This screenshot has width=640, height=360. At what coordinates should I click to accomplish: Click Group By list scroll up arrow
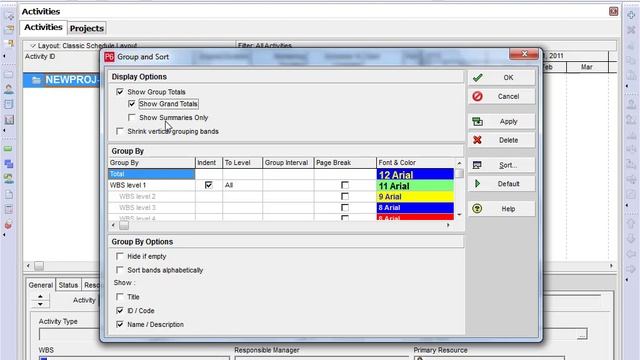[459, 163]
